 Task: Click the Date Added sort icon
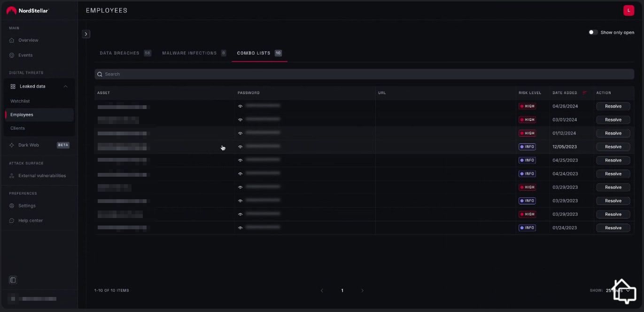coord(584,93)
